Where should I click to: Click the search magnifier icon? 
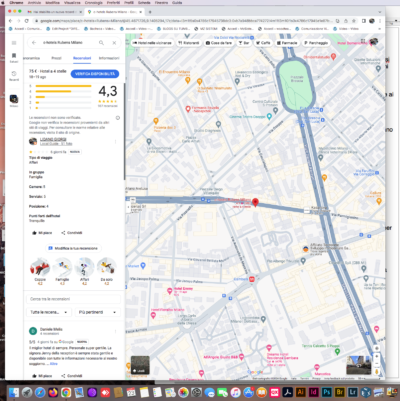101,43
